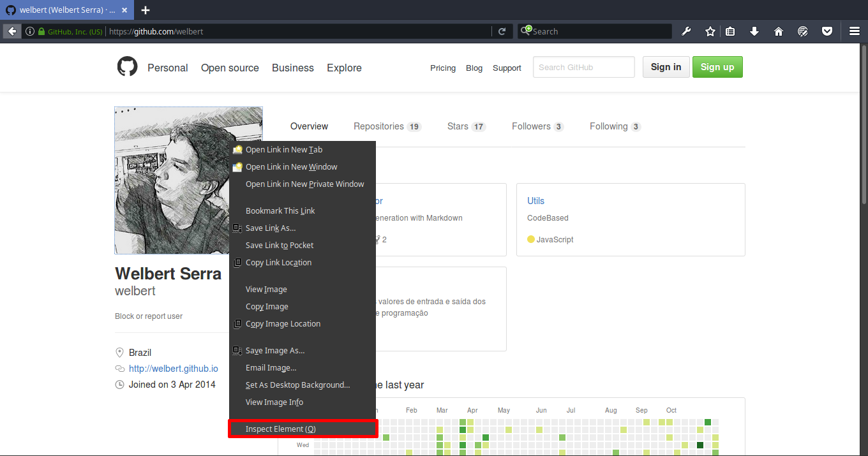Click dark green contribution square under Oct
Image resolution: width=868 pixels, height=456 pixels.
click(700, 445)
